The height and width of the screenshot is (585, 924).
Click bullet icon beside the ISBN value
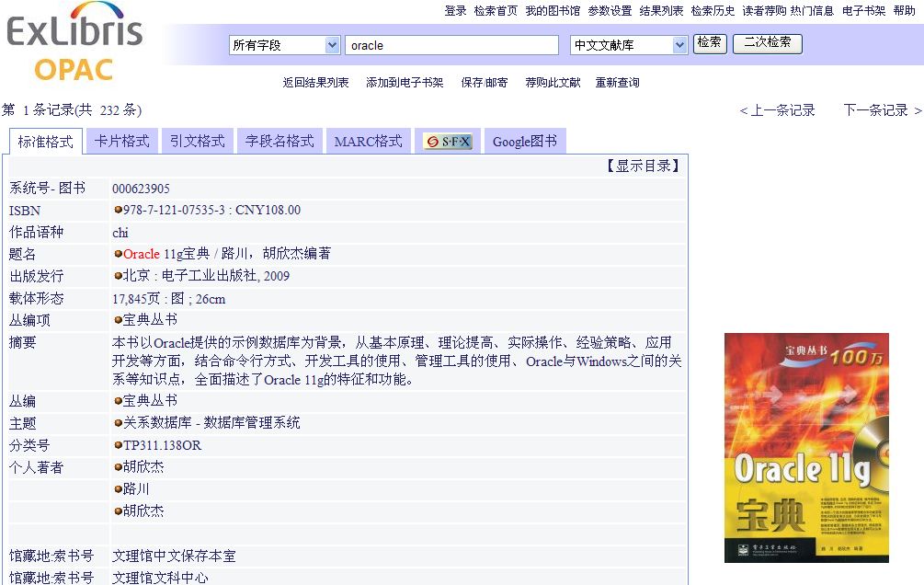118,210
